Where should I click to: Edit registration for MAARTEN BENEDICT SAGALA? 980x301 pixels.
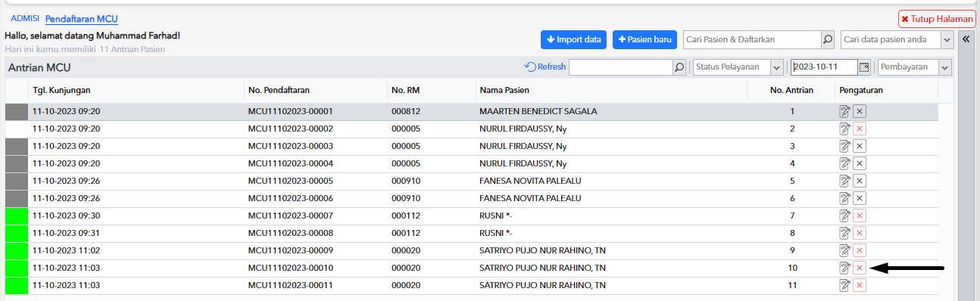[844, 111]
